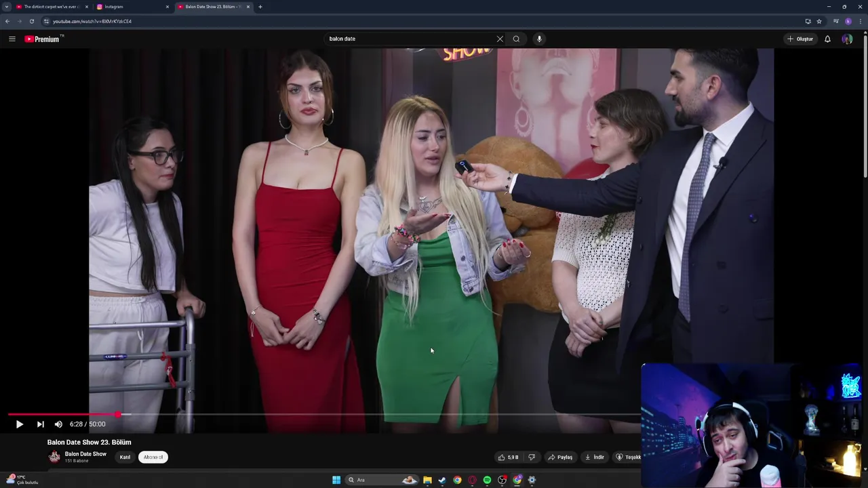Screen dimensions: 868x488
Task: Open Steam from the taskbar
Action: [442, 480]
